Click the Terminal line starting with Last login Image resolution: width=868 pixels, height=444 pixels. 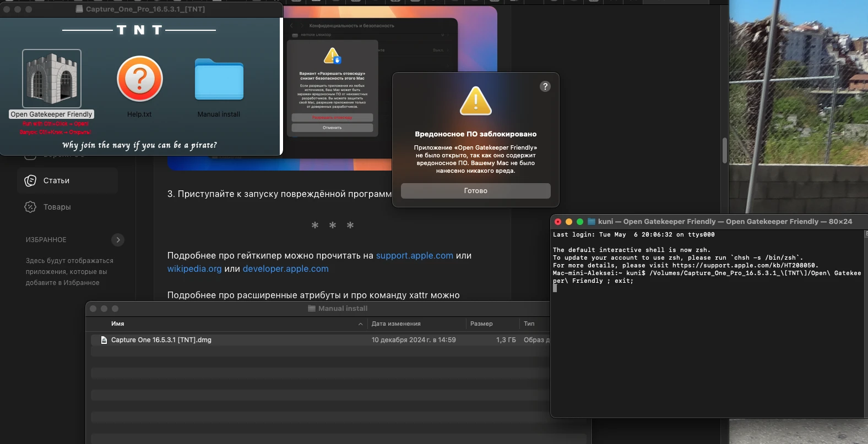click(x=634, y=234)
